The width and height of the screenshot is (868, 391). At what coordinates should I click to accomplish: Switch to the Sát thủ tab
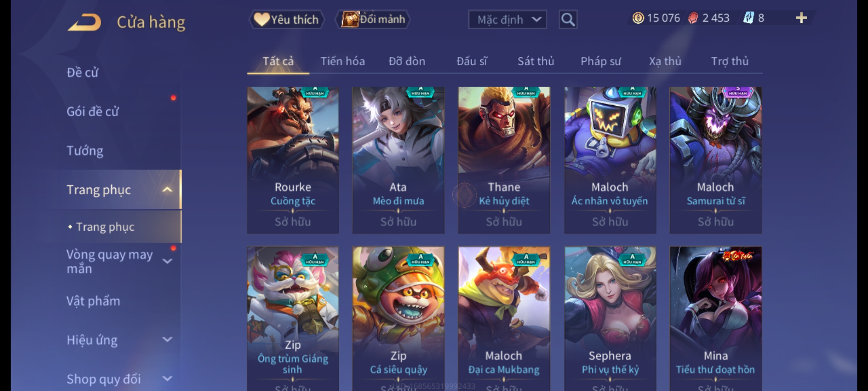pyautogui.click(x=536, y=62)
